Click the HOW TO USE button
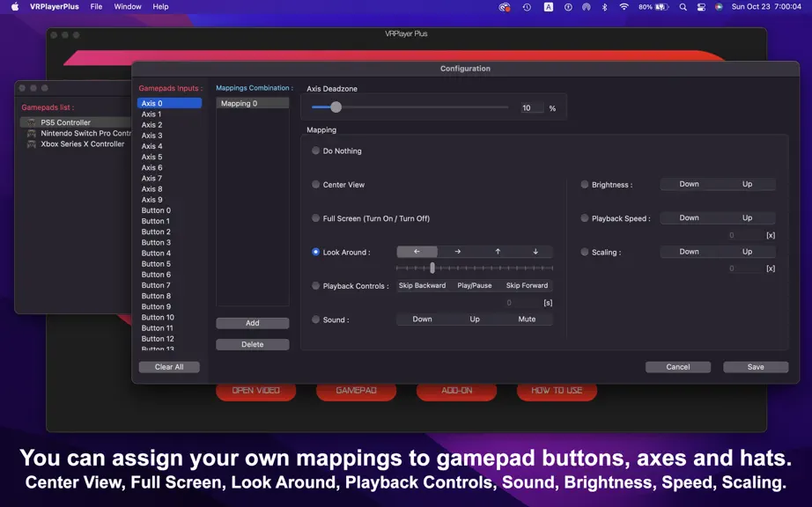812x507 pixels. (x=557, y=391)
